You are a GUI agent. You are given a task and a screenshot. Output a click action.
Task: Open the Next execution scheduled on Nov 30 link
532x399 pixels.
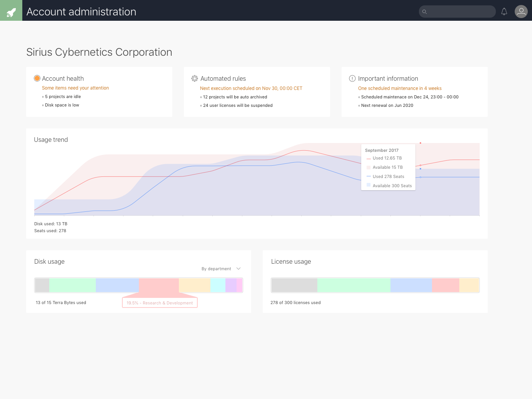[x=251, y=88]
